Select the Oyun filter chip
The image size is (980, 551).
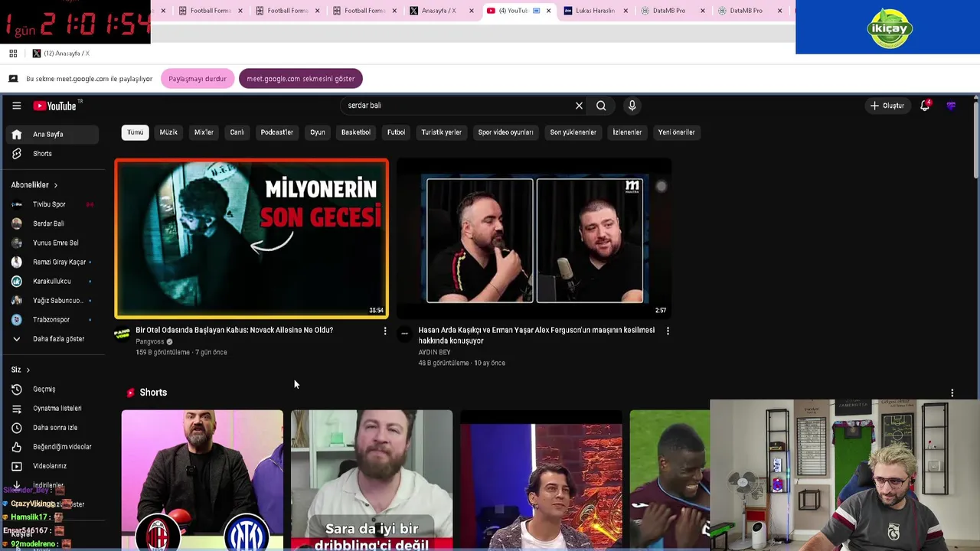(x=318, y=132)
